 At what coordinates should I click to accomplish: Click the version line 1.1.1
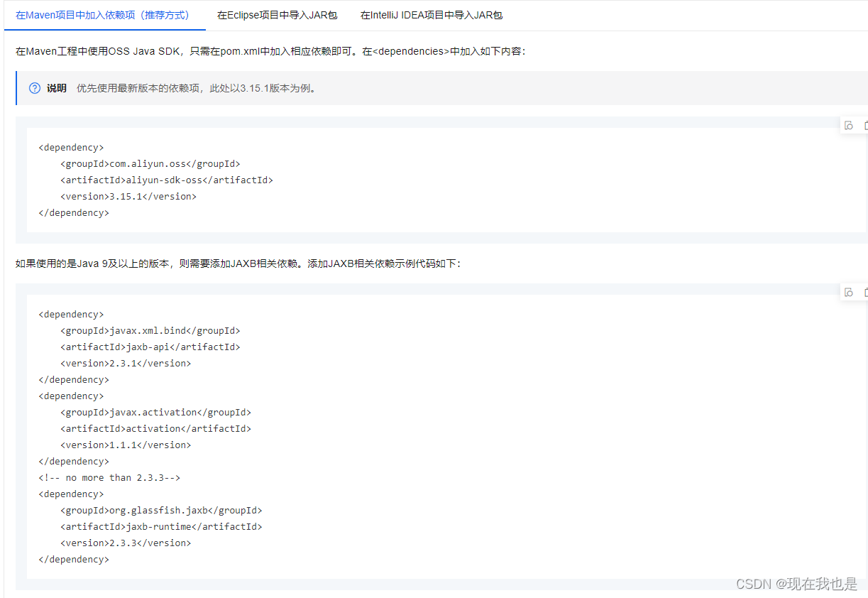[126, 445]
